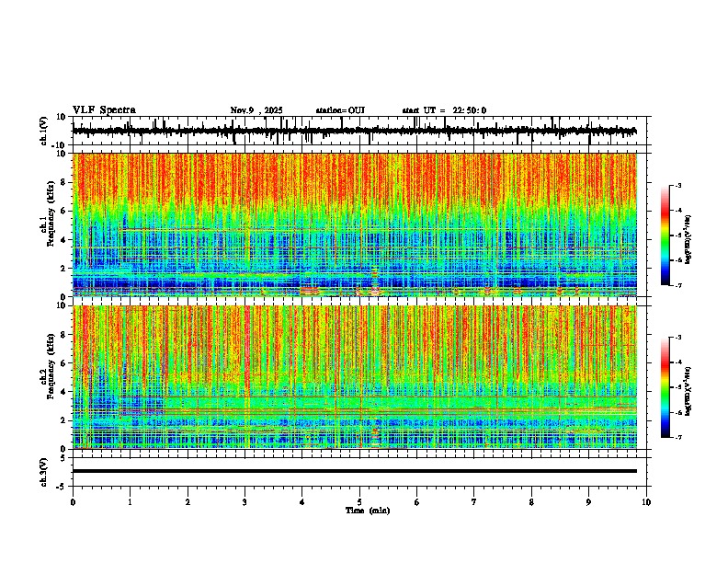Click the "-7" label on ch.1 color scale

click(x=678, y=285)
